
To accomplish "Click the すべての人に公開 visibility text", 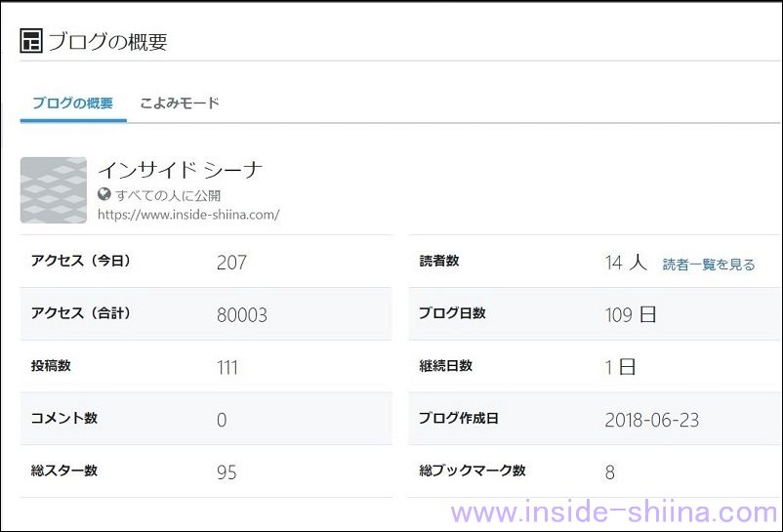I will [x=168, y=195].
